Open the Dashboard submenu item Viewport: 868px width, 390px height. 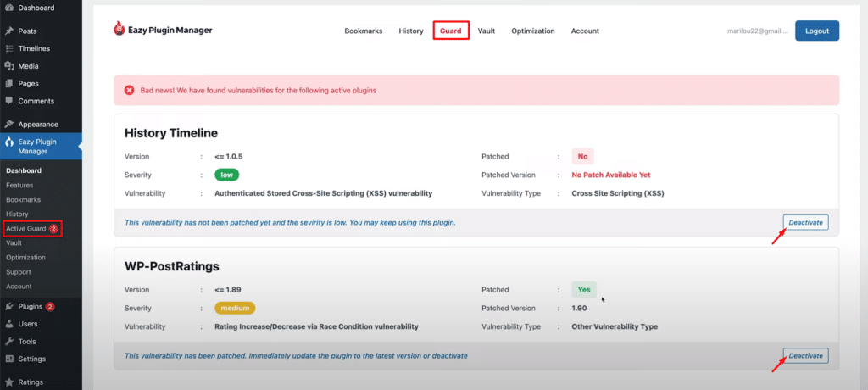coord(24,170)
